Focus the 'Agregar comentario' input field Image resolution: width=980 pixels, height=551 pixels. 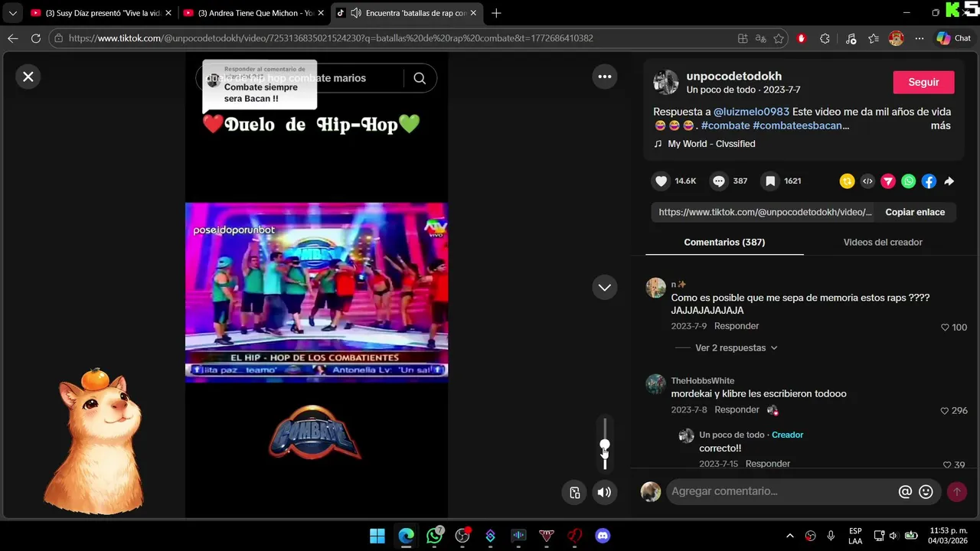(781, 491)
